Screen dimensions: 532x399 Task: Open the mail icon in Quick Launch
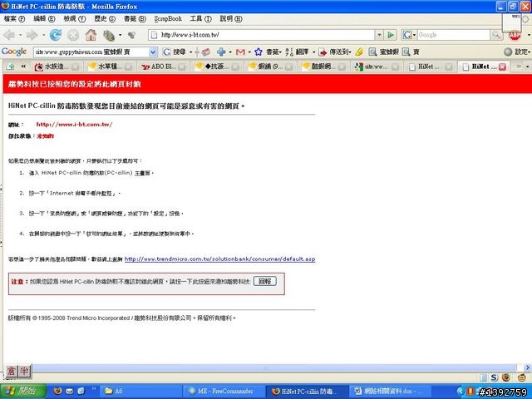[x=69, y=391]
